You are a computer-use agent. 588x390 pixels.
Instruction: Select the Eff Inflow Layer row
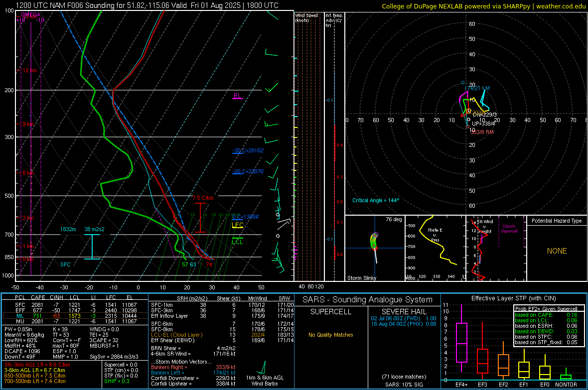[222, 316]
